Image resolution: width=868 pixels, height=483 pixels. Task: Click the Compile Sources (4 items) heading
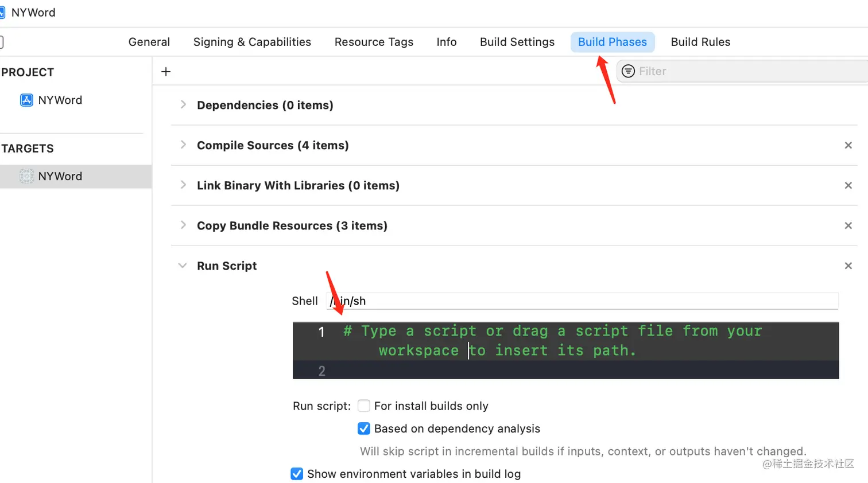click(x=273, y=146)
